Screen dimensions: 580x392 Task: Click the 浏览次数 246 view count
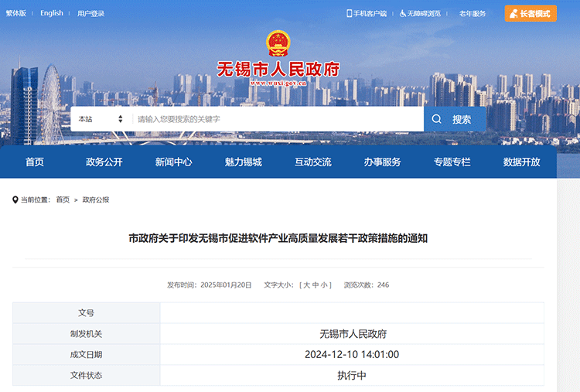[367, 285]
